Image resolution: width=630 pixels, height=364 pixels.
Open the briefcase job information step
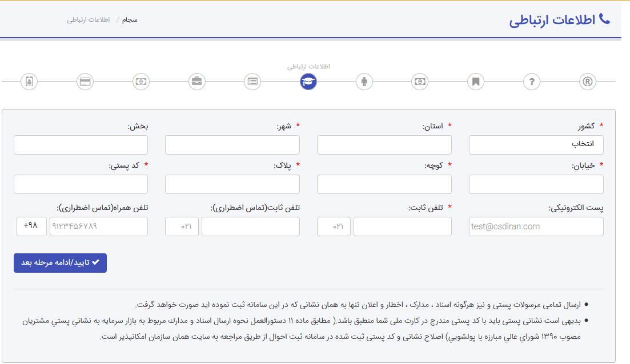(196, 82)
